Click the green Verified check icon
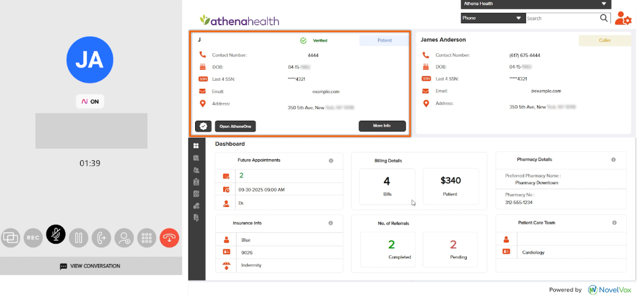 (303, 41)
